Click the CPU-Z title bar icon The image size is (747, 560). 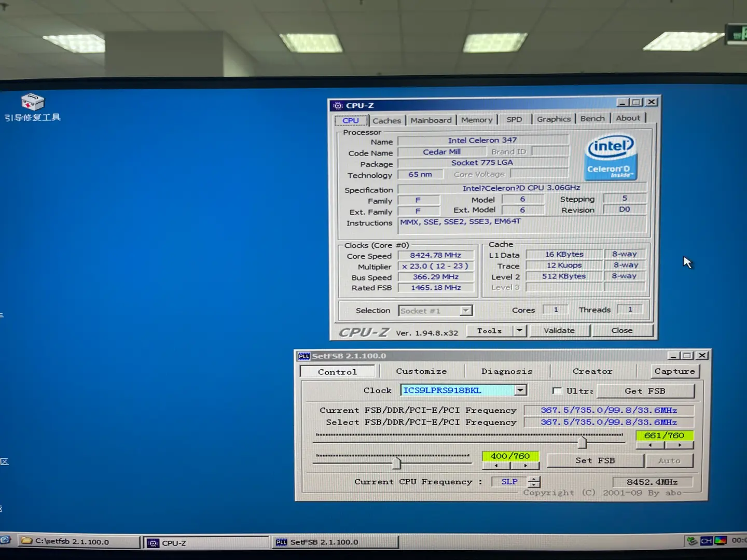pos(338,105)
